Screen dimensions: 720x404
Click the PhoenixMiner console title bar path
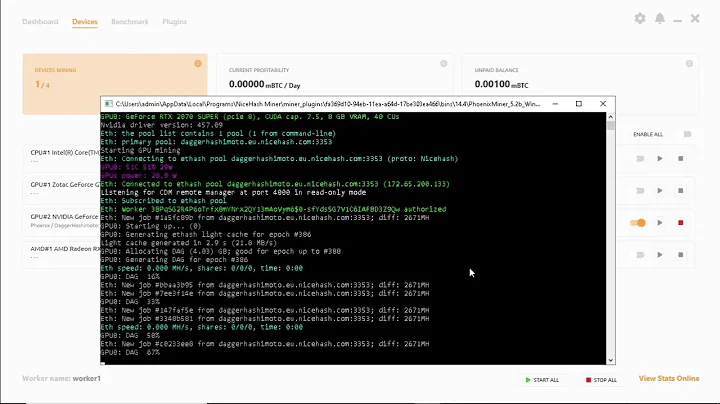click(328, 104)
